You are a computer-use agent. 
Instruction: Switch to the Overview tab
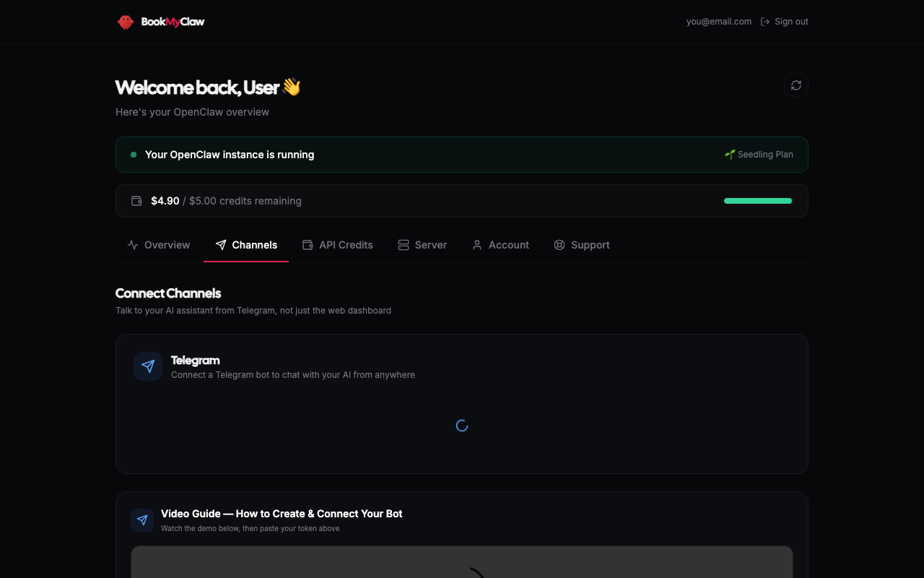158,245
